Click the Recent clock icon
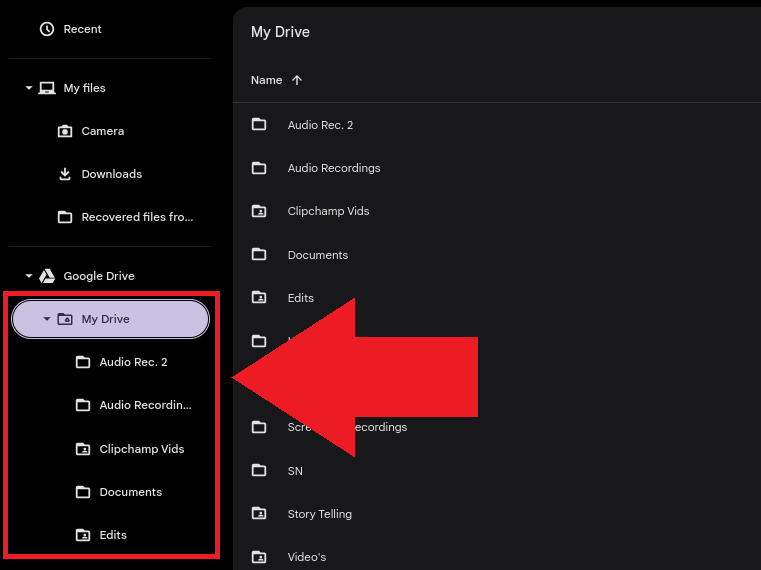The width and height of the screenshot is (761, 570). click(46, 29)
